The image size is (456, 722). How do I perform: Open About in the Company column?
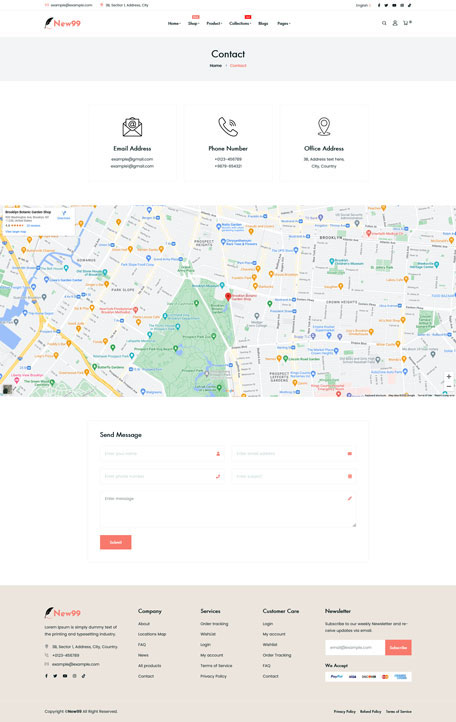[144, 623]
